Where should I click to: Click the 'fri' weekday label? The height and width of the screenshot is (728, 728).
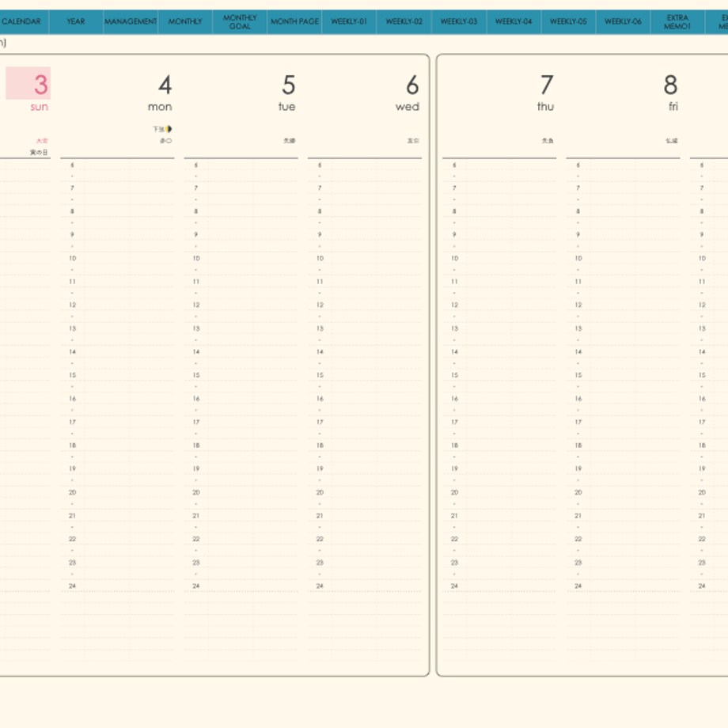673,107
